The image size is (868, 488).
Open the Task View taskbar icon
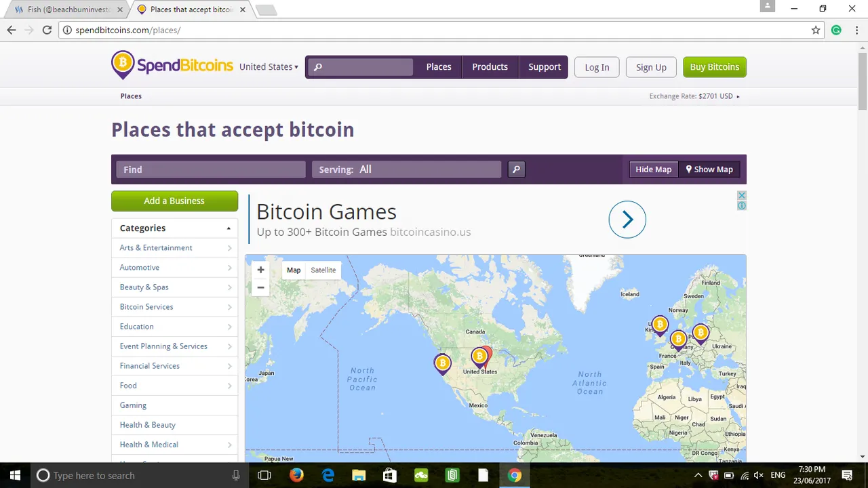click(264, 475)
